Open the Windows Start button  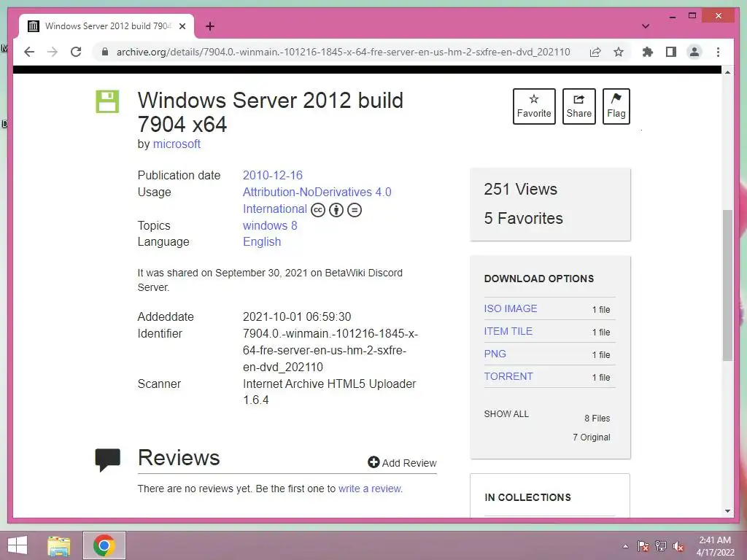[x=18, y=545]
